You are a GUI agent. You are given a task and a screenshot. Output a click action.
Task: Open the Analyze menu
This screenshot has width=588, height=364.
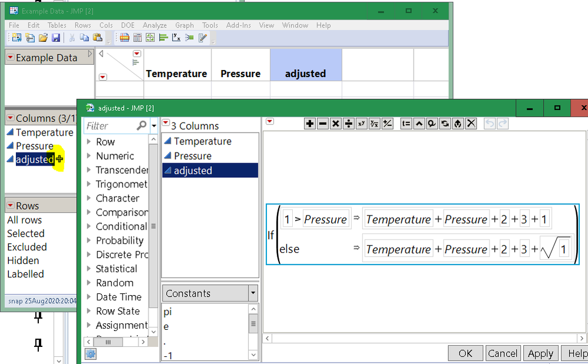[x=154, y=25]
